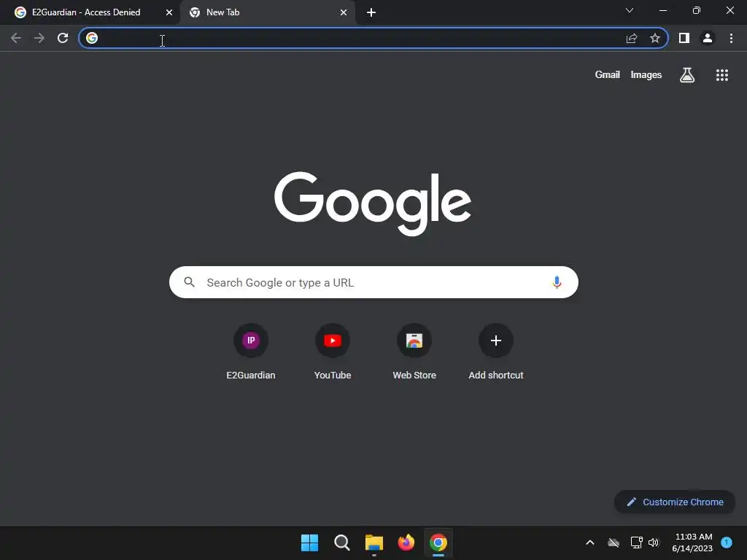
Task: Close the New Tab tab
Action: 344,12
